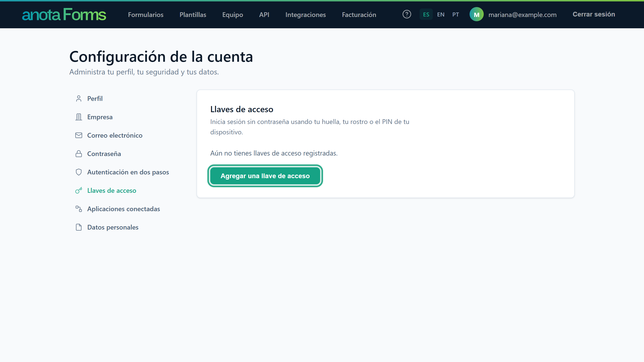
Task: Open Integraciones in top navigation
Action: click(x=305, y=15)
